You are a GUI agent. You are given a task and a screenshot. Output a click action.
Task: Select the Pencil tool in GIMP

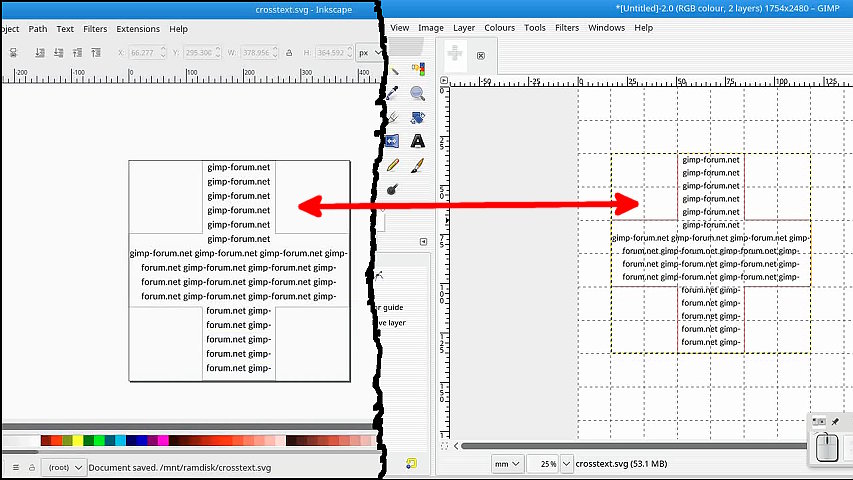[x=392, y=165]
